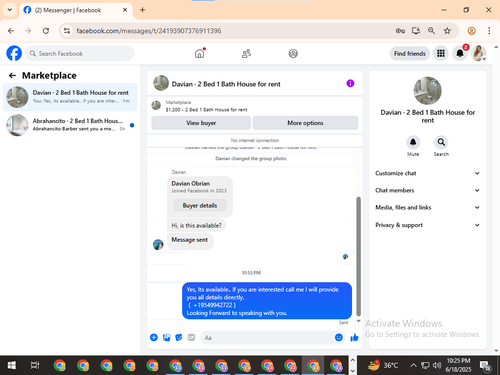Send a thumbs-up like
The height and width of the screenshot is (375, 500).
pos(354,338)
